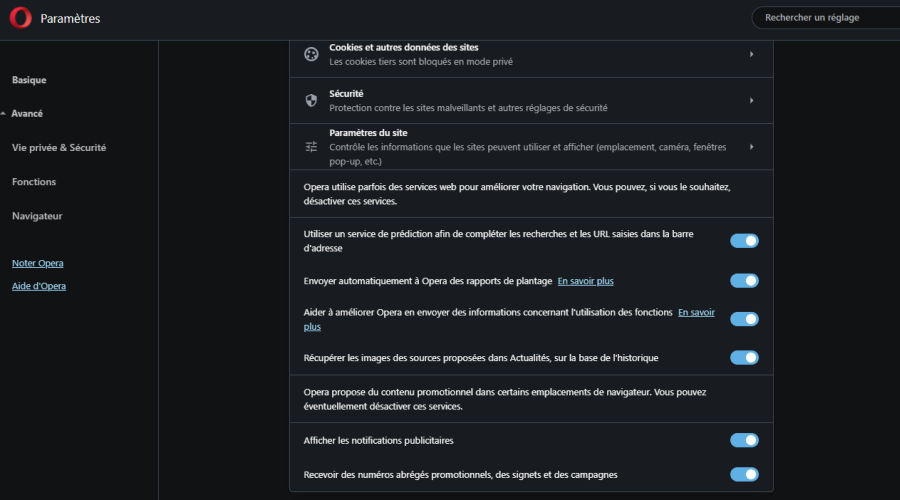Turn off Afficher les notifications publicitaires
The height and width of the screenshot is (500, 900).
[x=744, y=440]
